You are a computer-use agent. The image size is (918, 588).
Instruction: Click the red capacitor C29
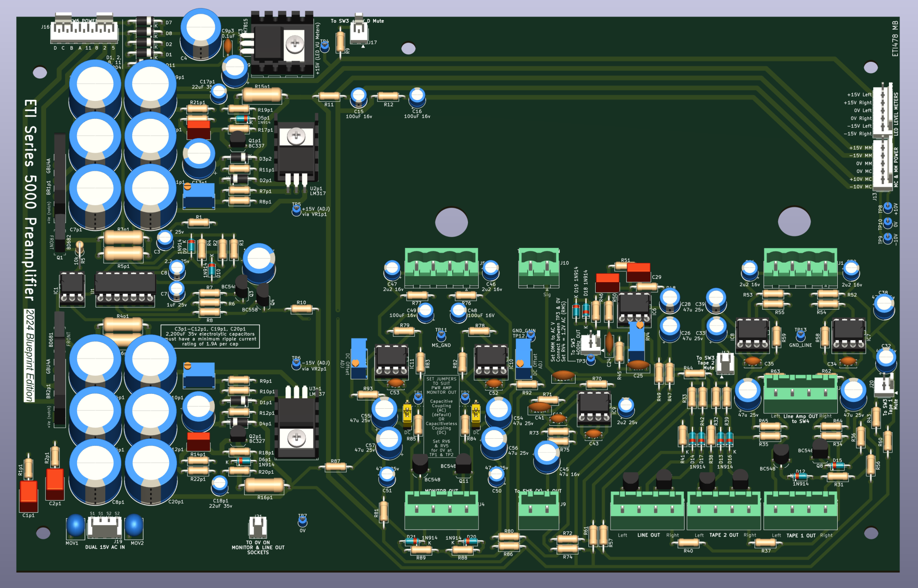point(638,272)
